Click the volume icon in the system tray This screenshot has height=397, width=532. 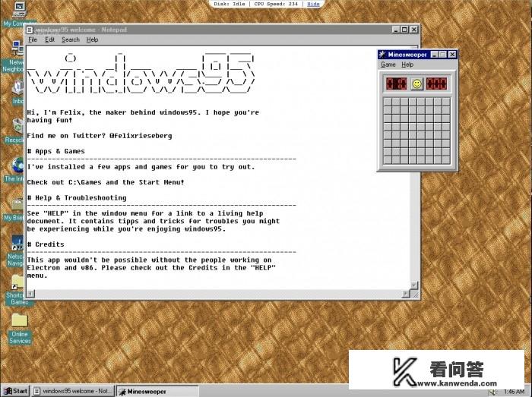(492, 392)
